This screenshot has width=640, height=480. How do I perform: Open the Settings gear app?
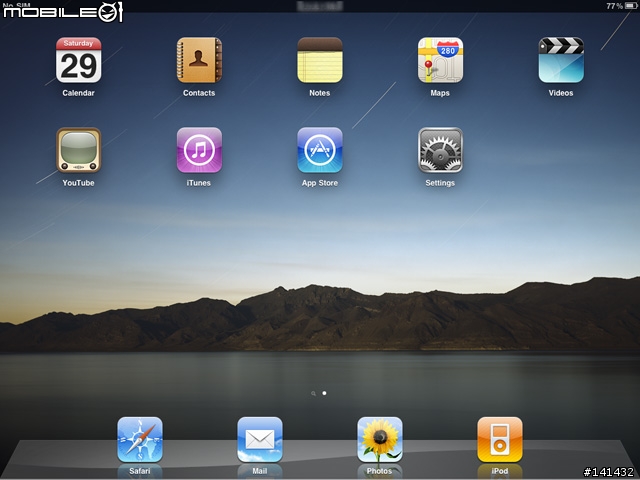(x=440, y=150)
